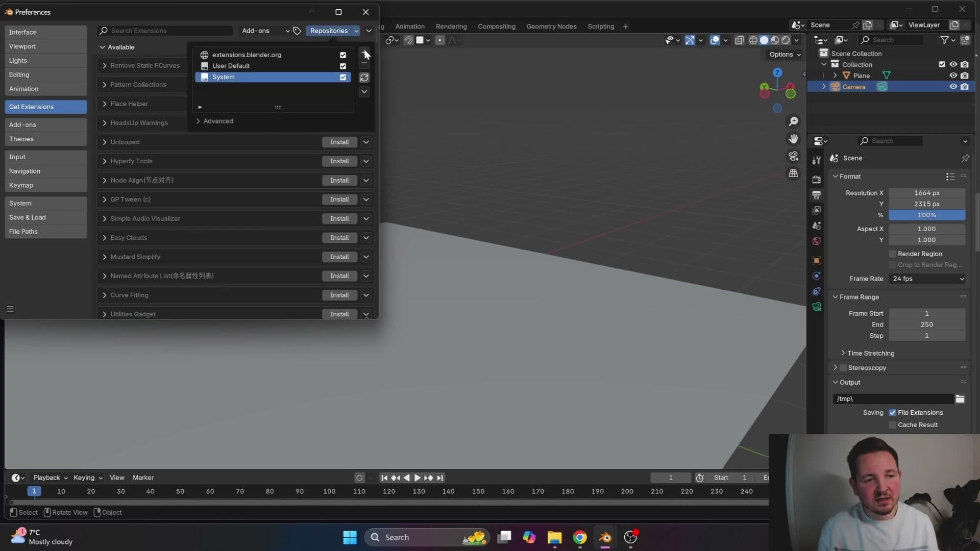Open the Add-ons filter dropdown
Image resolution: width=980 pixels, height=551 pixels.
click(265, 31)
